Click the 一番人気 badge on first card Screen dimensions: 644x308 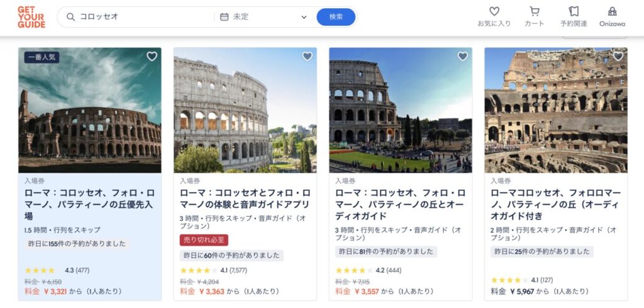(42, 57)
